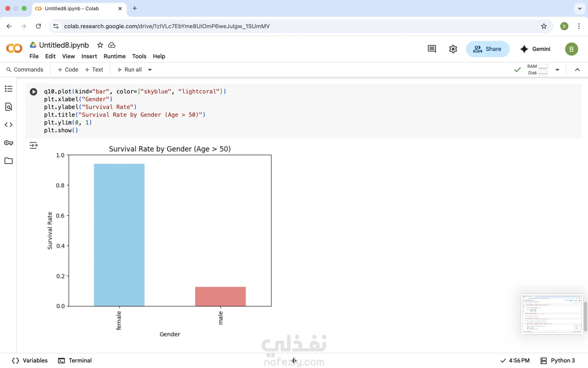Add a new Code cell
588x368 pixels.
point(68,70)
